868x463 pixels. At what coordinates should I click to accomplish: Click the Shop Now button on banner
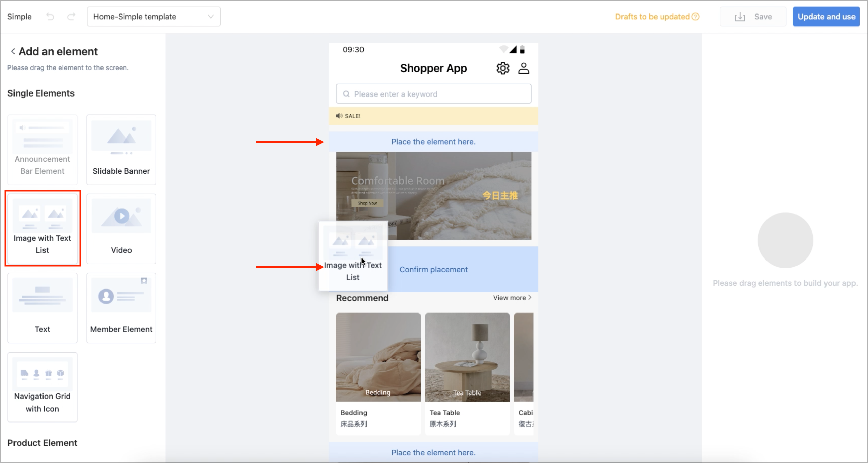coord(367,203)
